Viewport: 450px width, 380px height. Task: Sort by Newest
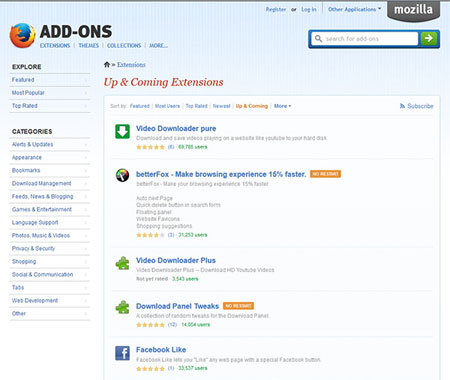(x=222, y=106)
